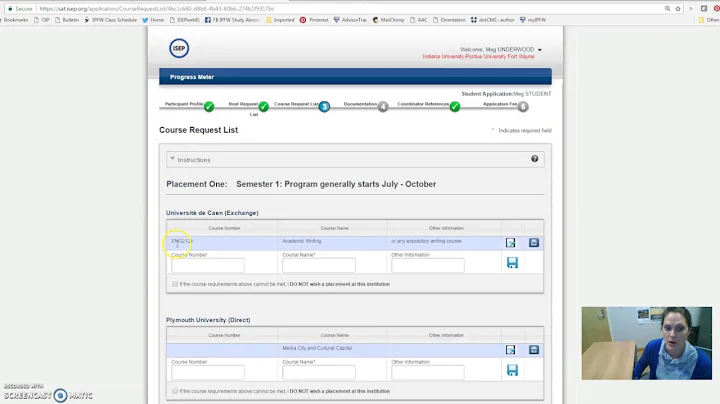This screenshot has height=404, width=720.
Task: Open the IPFW Class Schedule bookmark
Action: point(110,20)
